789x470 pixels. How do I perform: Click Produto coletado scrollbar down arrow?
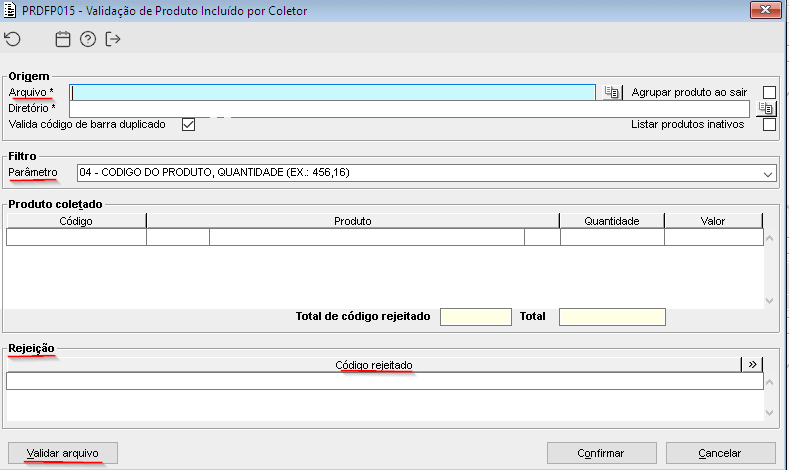[769, 301]
